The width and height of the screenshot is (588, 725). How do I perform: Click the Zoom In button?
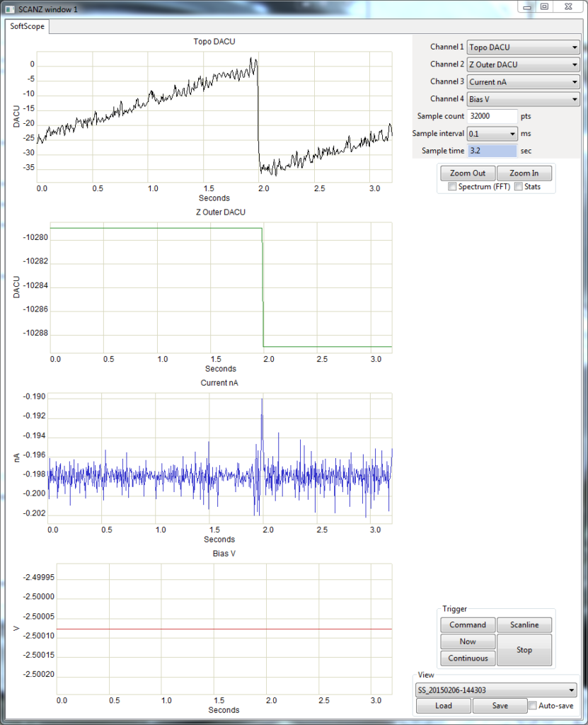(524, 173)
